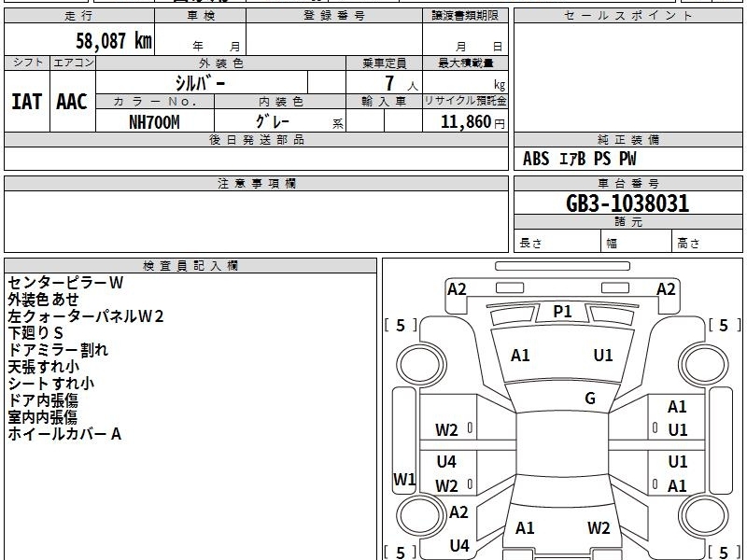Select chassis number GB3-1038031
Screen dimensions: 747x560
627,203
